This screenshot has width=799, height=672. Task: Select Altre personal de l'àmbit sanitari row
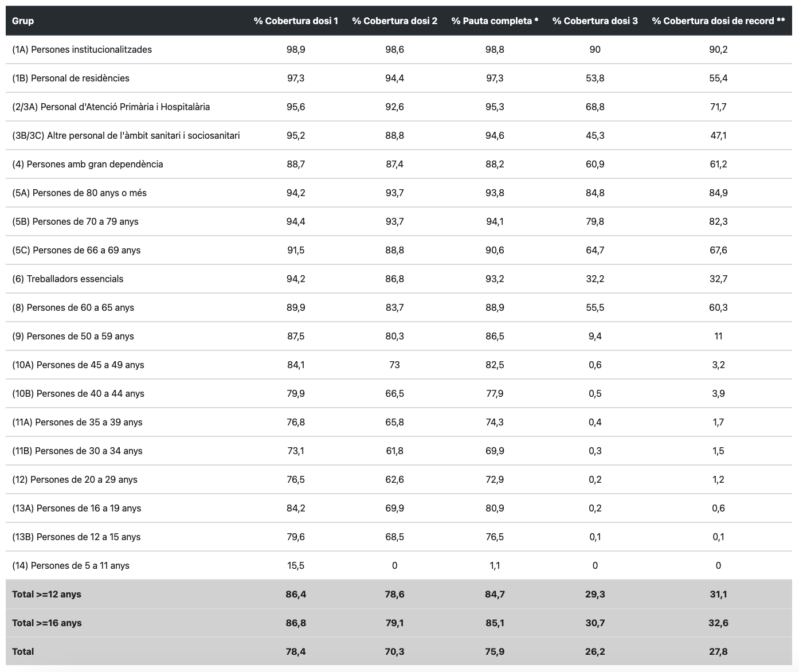pos(126,135)
